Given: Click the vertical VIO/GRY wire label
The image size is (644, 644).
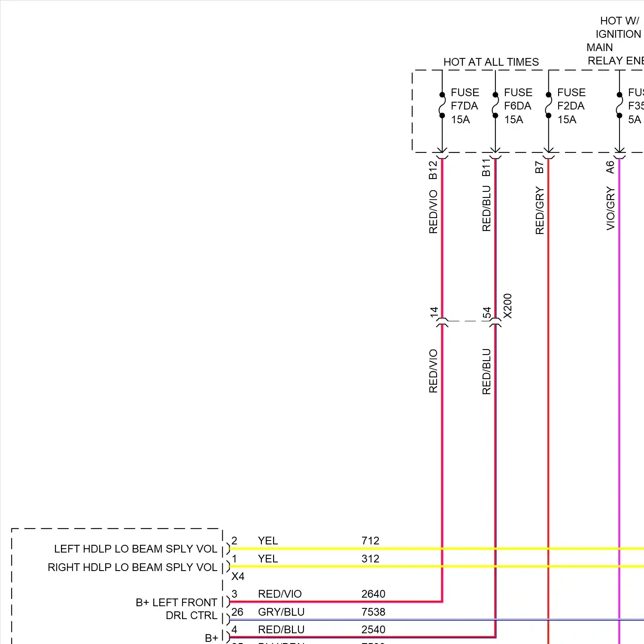Looking at the screenshot, I should [610, 208].
